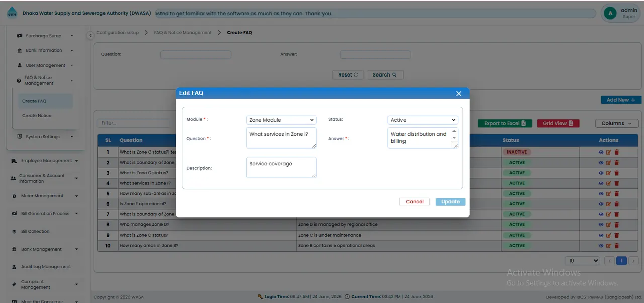Edit the 'Is Zone F operational?' FAQ row
Screen dimensions: 644x303
pyautogui.click(x=609, y=204)
